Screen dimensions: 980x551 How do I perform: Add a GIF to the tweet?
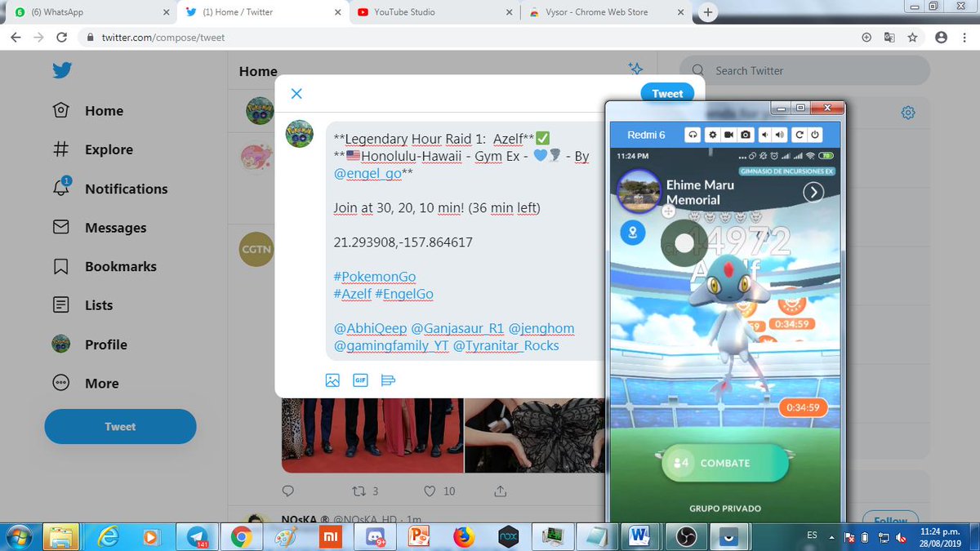(360, 380)
